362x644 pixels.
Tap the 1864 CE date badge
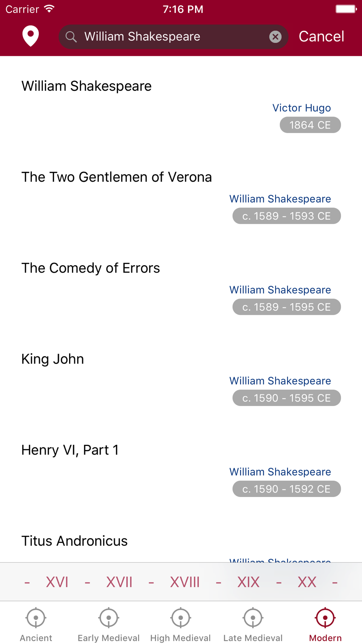pos(310,125)
